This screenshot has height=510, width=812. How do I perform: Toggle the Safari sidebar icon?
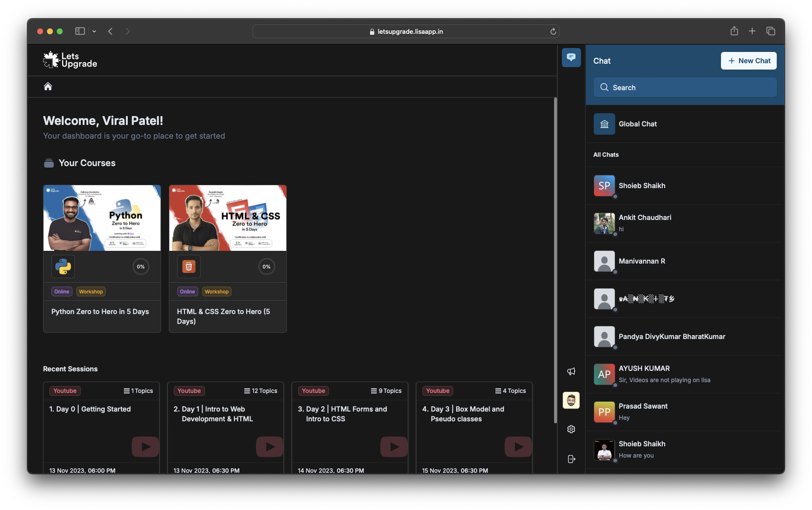80,31
